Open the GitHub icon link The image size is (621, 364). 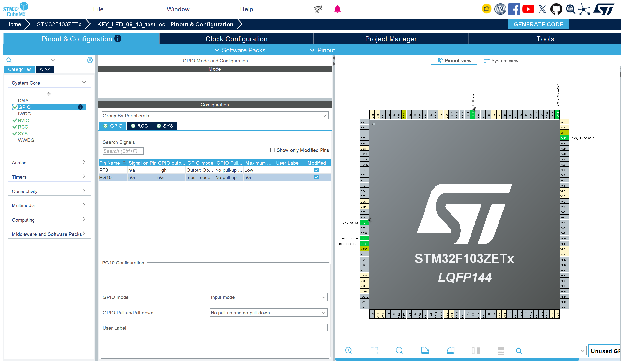[556, 9]
